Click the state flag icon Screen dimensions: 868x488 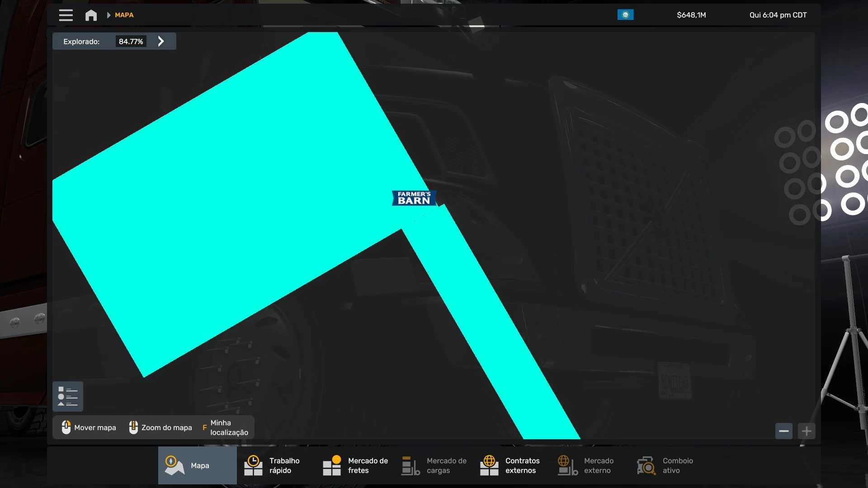625,15
